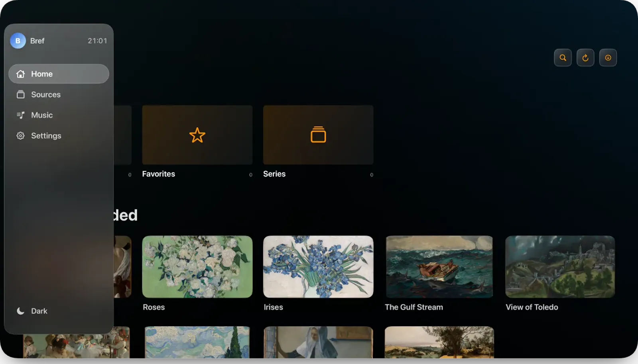The width and height of the screenshot is (638, 364).
Task: Open the search magnifier button
Action: (x=563, y=58)
